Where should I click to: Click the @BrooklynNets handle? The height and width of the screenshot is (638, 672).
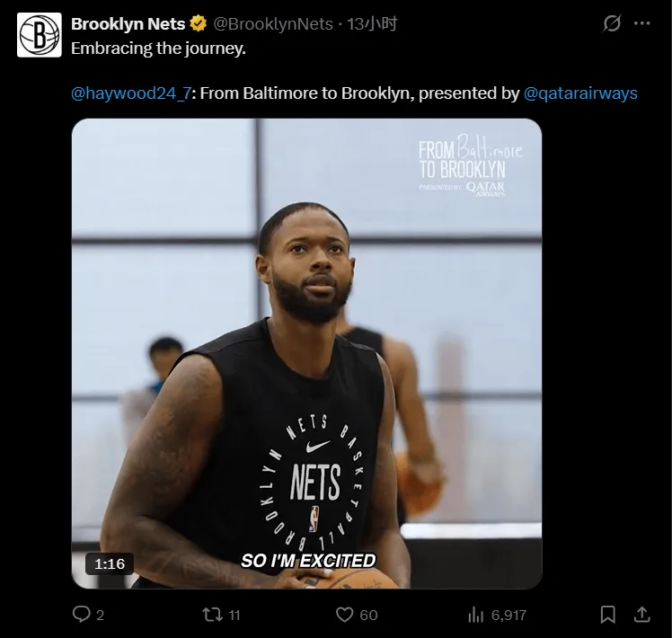pyautogui.click(x=273, y=24)
